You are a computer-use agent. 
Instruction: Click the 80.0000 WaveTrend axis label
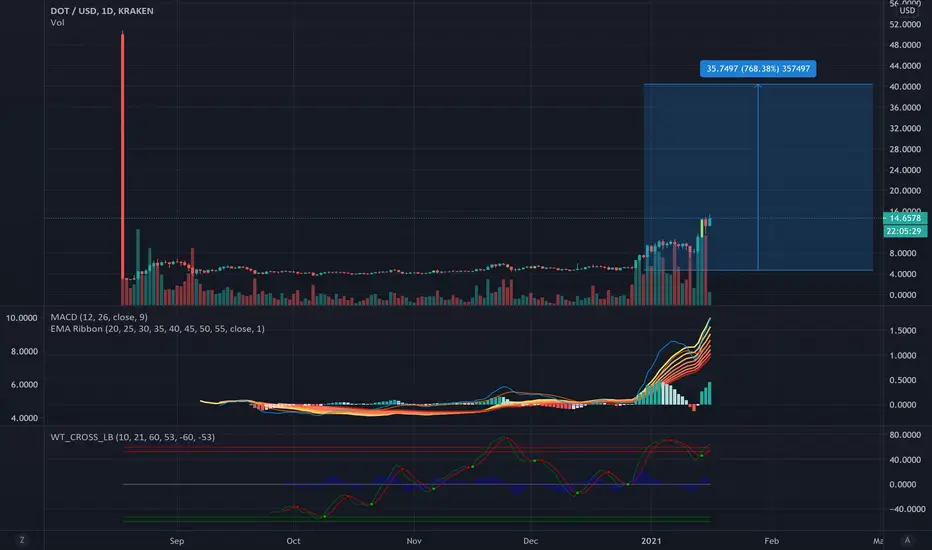(905, 435)
